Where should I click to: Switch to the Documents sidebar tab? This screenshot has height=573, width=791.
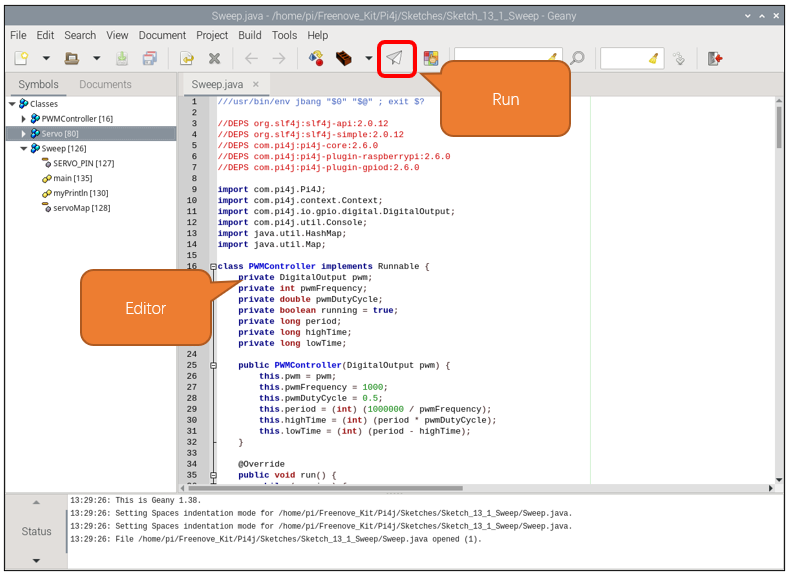click(x=105, y=84)
